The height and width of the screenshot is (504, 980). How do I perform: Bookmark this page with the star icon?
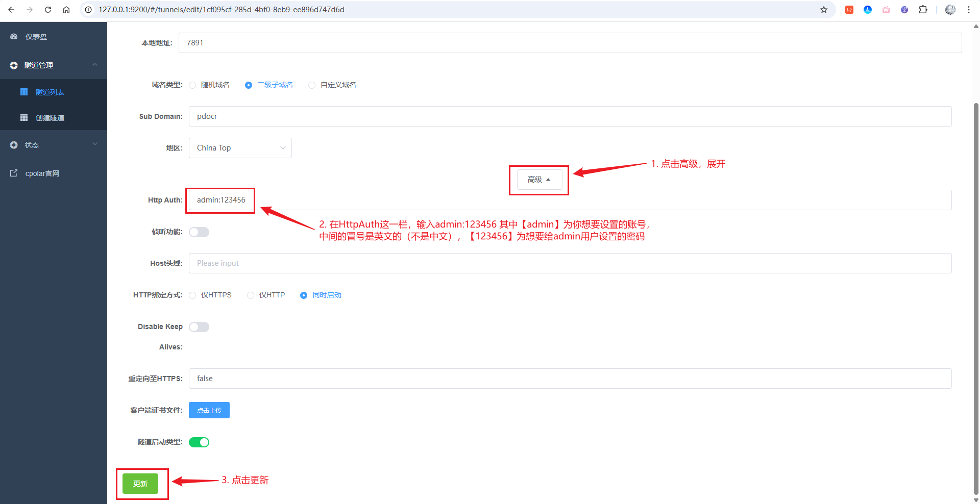(823, 10)
